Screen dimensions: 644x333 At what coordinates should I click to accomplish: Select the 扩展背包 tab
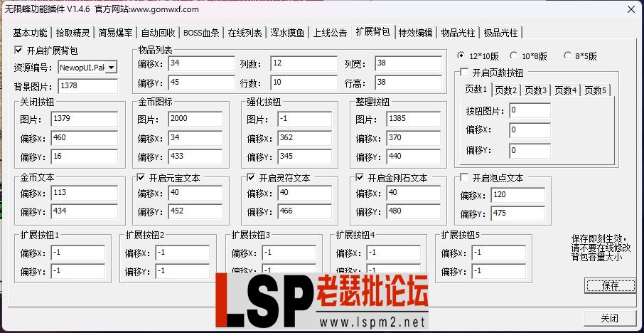373,31
